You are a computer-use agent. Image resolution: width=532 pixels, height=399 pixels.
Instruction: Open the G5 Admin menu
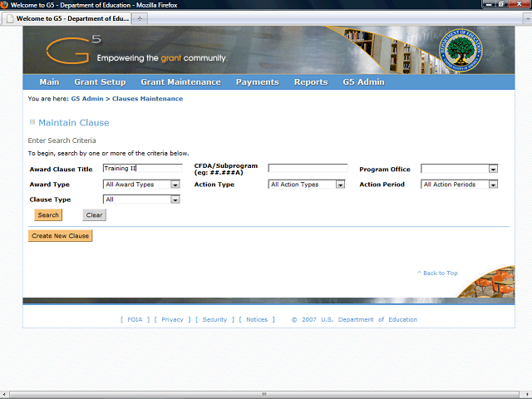[x=363, y=82]
